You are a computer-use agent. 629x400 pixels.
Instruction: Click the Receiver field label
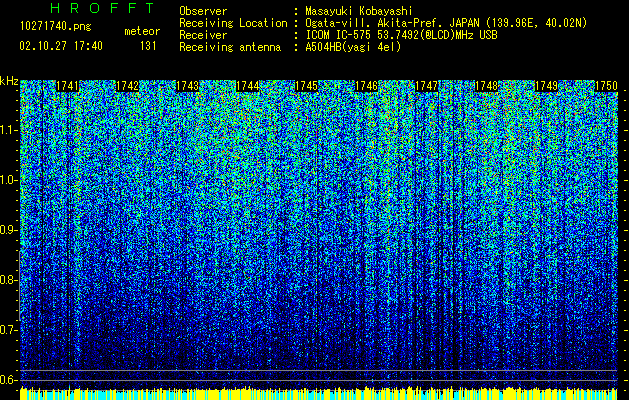click(203, 35)
